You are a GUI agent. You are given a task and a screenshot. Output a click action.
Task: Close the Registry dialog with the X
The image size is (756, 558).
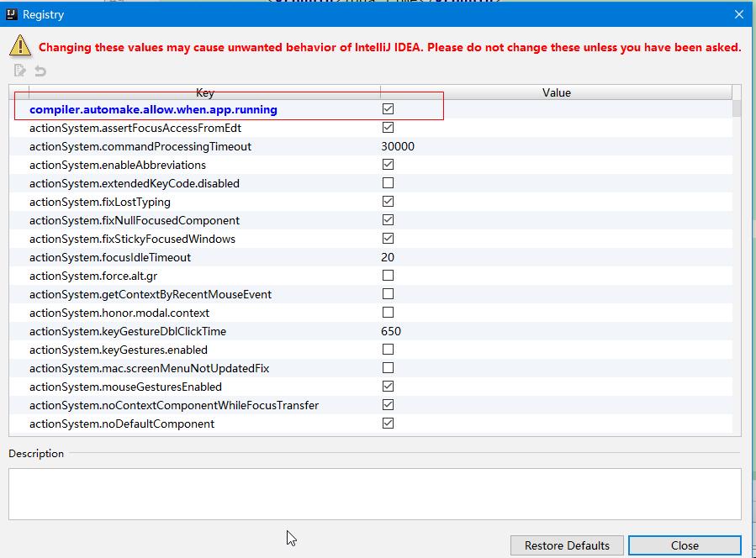coord(739,14)
